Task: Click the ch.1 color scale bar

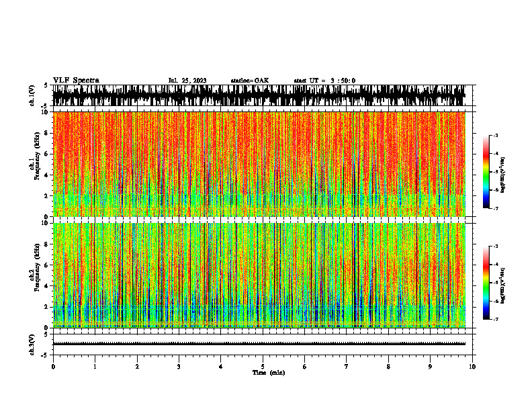Action: [x=486, y=172]
